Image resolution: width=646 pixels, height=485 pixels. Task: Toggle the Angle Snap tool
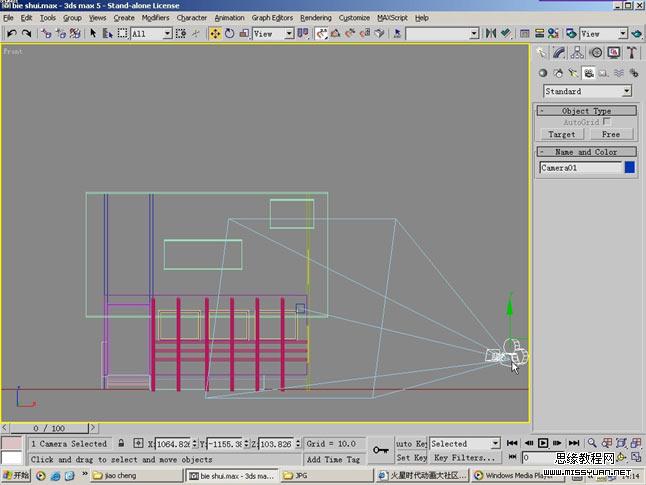[x=335, y=33]
